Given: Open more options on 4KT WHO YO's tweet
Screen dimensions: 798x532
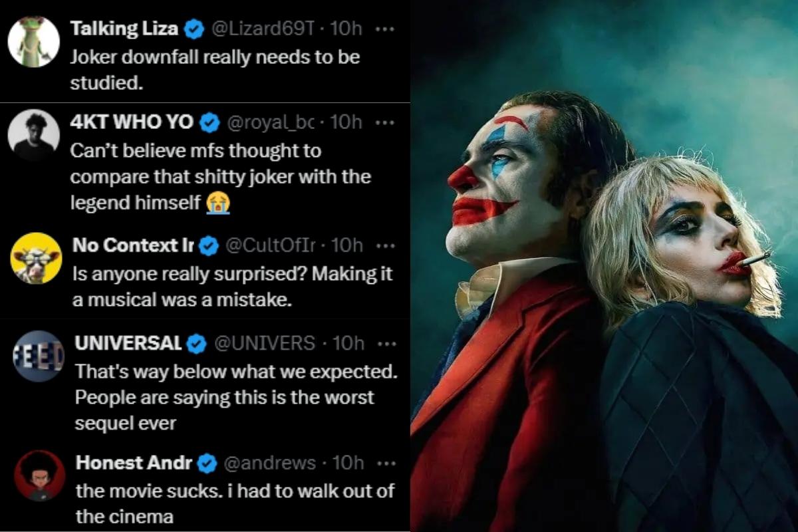Looking at the screenshot, I should pyautogui.click(x=385, y=122).
